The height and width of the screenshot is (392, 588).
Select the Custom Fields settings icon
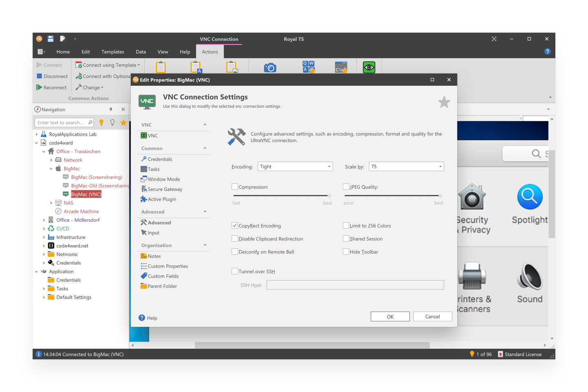[143, 276]
